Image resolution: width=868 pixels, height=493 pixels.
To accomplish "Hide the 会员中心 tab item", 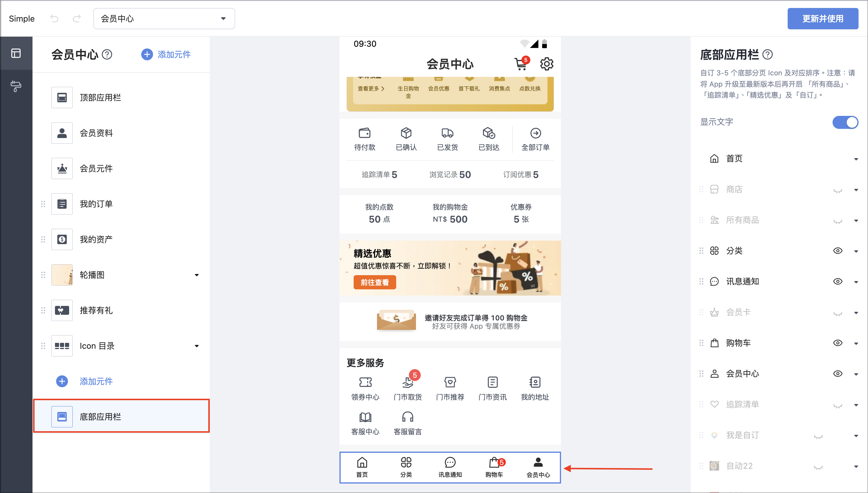I will pyautogui.click(x=838, y=374).
